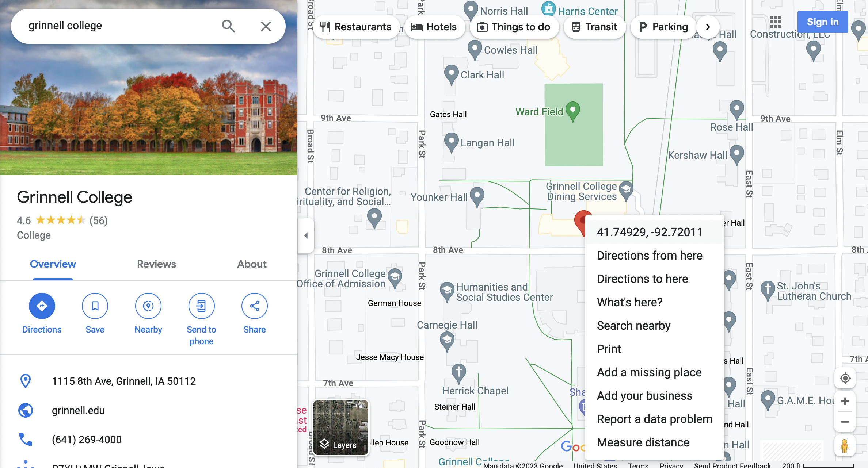Image resolution: width=868 pixels, height=468 pixels.
Task: Click the Share icon button
Action: [x=255, y=306]
